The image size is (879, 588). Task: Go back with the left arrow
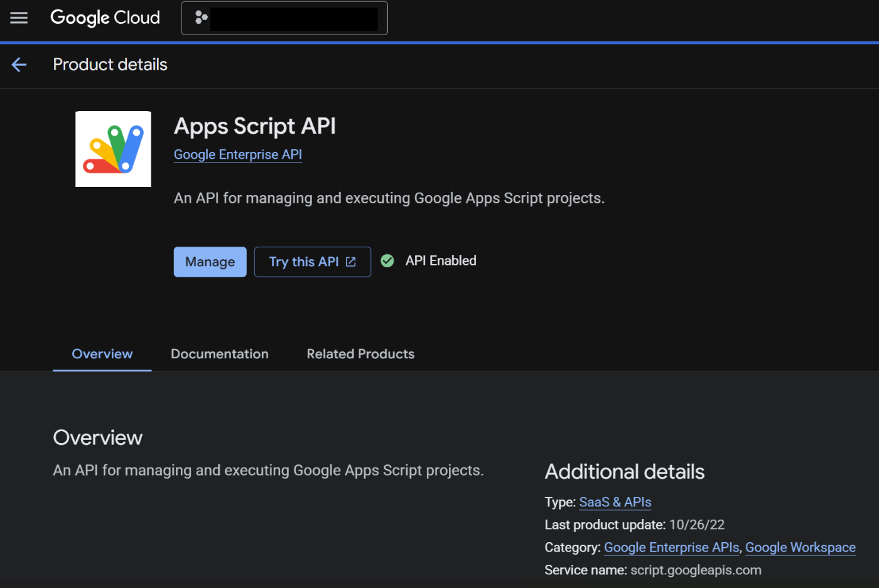[x=19, y=64]
